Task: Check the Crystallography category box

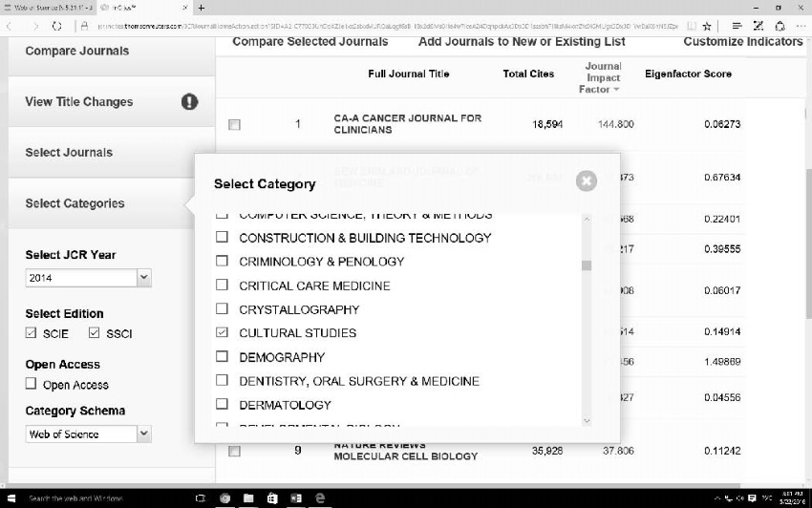Action: [x=222, y=308]
